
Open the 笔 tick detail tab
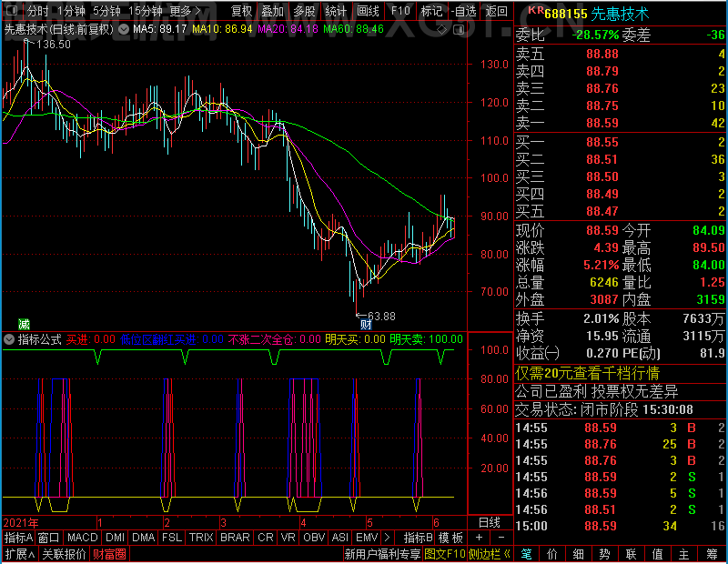click(x=527, y=554)
